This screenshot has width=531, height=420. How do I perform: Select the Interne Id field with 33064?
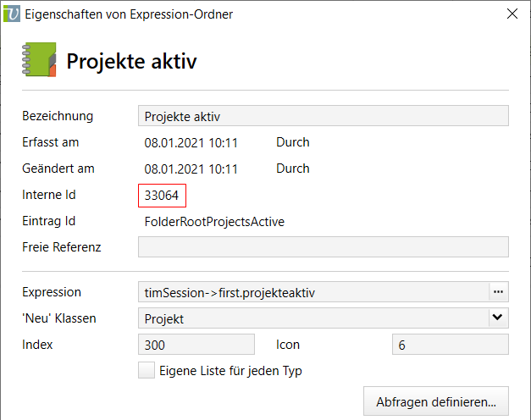[x=162, y=196]
